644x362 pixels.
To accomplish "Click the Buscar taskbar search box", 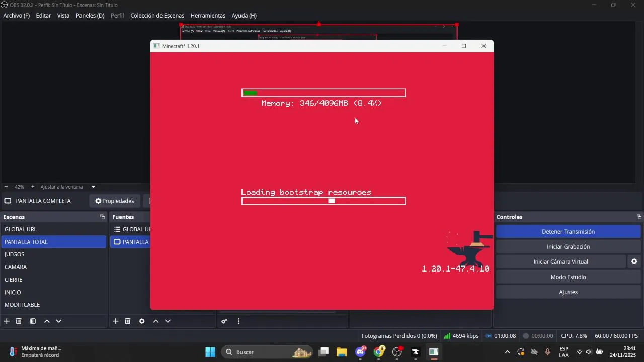I will coord(268,352).
